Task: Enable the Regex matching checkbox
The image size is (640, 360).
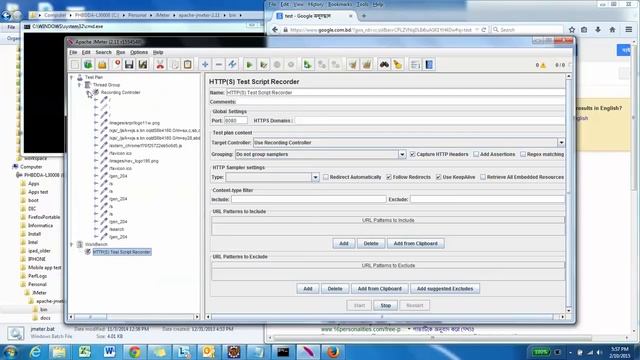Action: pos(523,154)
